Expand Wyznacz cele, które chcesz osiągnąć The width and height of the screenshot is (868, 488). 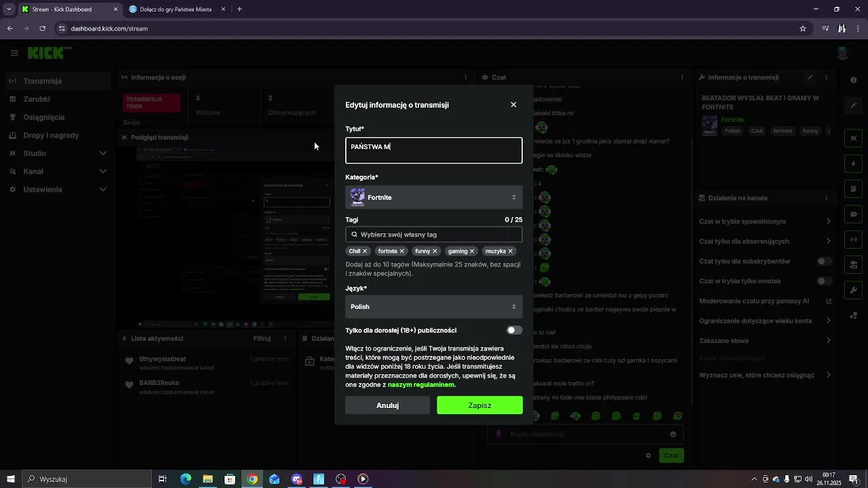click(766, 375)
